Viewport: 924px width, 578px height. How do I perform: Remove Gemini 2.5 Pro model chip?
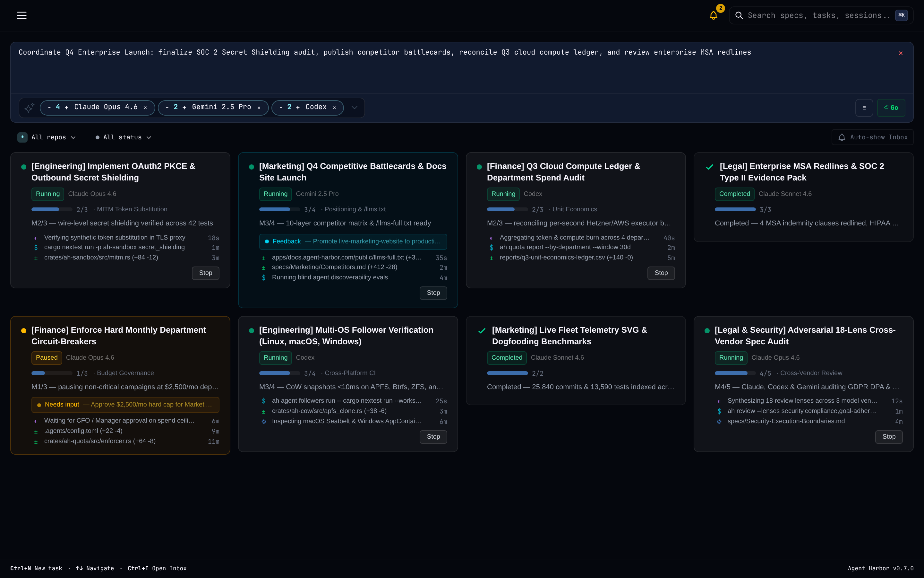pos(259,108)
